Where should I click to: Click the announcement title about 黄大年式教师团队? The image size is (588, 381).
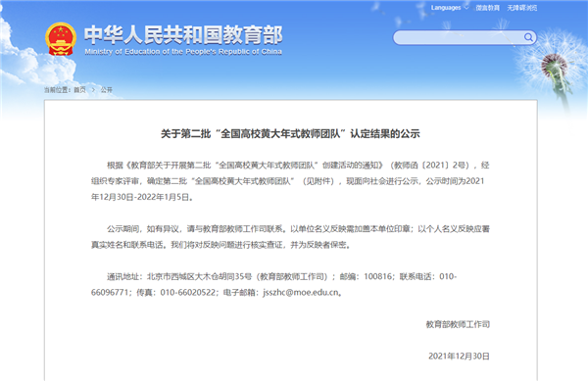click(290, 134)
